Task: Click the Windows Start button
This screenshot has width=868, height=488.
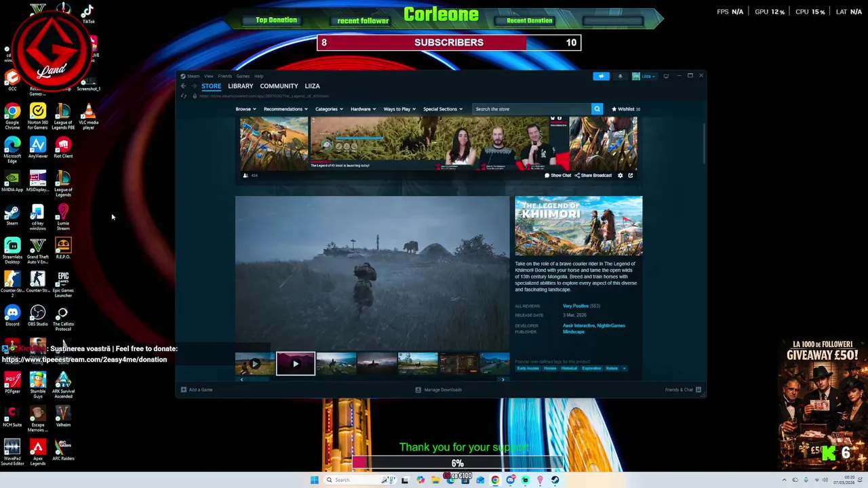Action: coord(314,480)
